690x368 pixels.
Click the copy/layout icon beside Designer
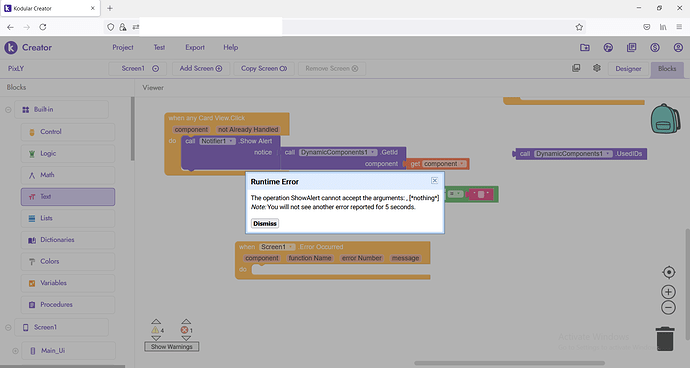coord(576,68)
